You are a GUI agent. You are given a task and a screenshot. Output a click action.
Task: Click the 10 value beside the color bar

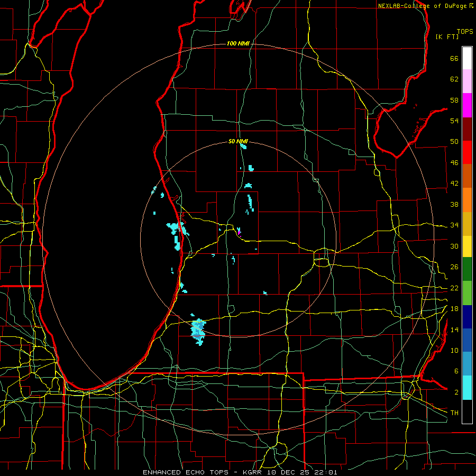(x=454, y=350)
